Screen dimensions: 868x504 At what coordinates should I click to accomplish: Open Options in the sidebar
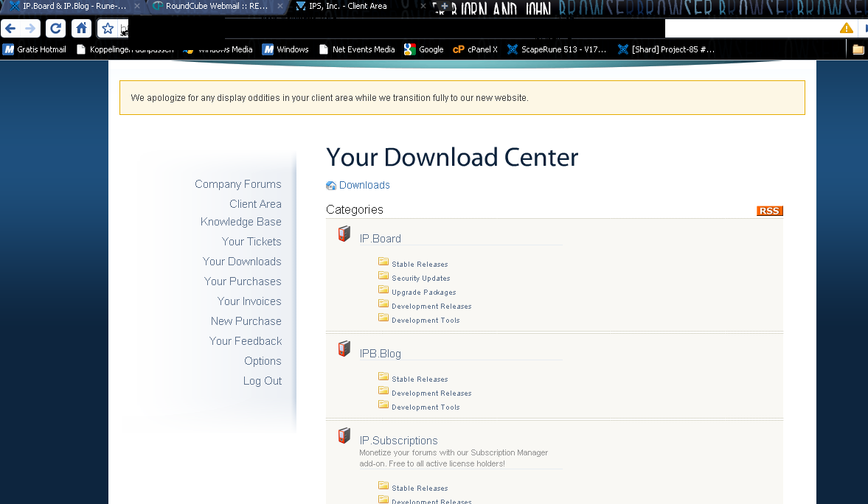[x=263, y=361]
